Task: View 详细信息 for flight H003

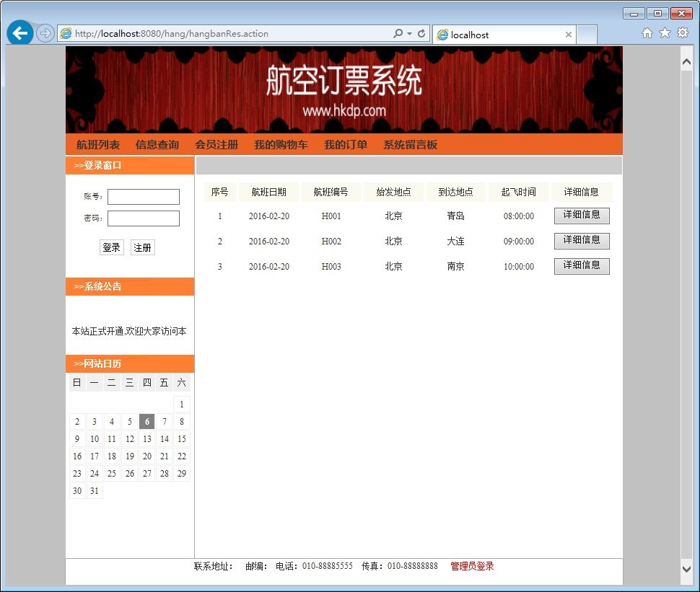Action: coord(582,266)
